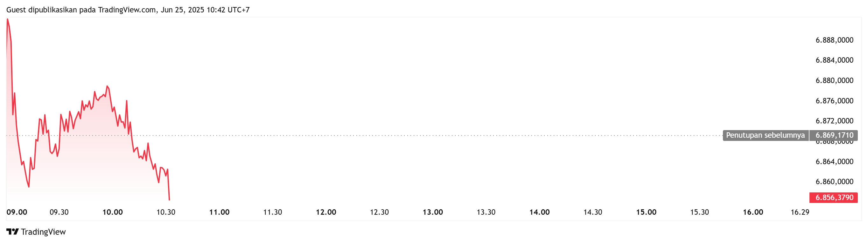
Task: Select the 6.860,0000 price level
Action: tap(834, 182)
